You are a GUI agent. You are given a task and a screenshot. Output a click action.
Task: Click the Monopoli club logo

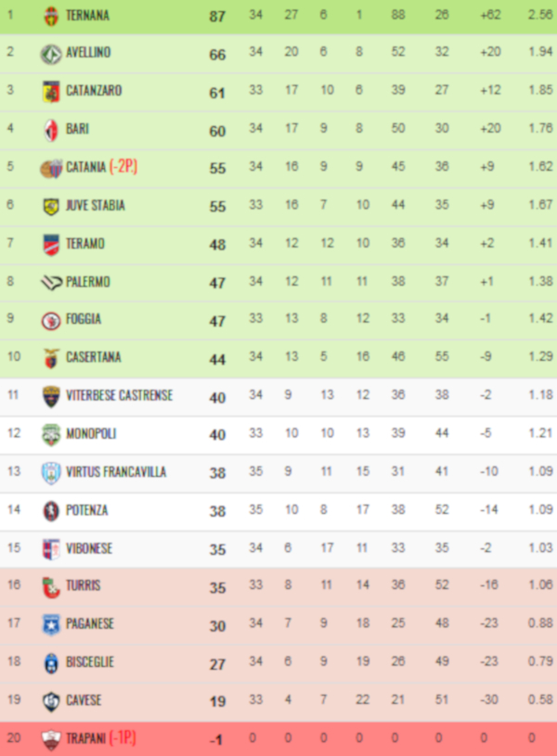(x=51, y=434)
